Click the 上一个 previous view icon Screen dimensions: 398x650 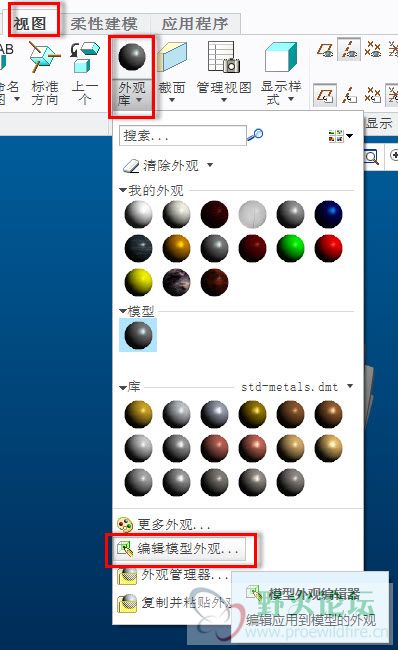click(x=85, y=58)
